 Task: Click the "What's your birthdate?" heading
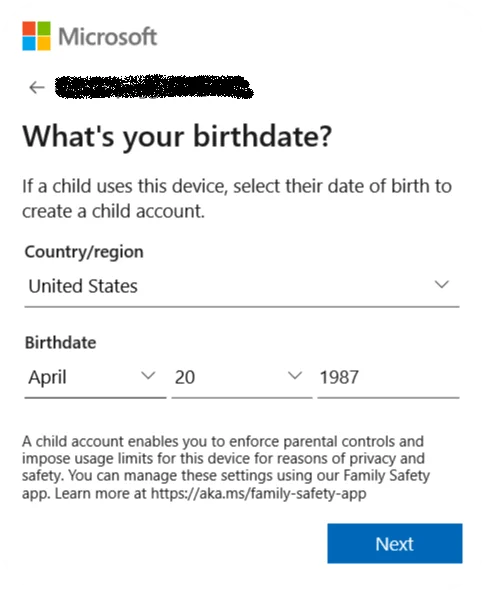coord(177,136)
